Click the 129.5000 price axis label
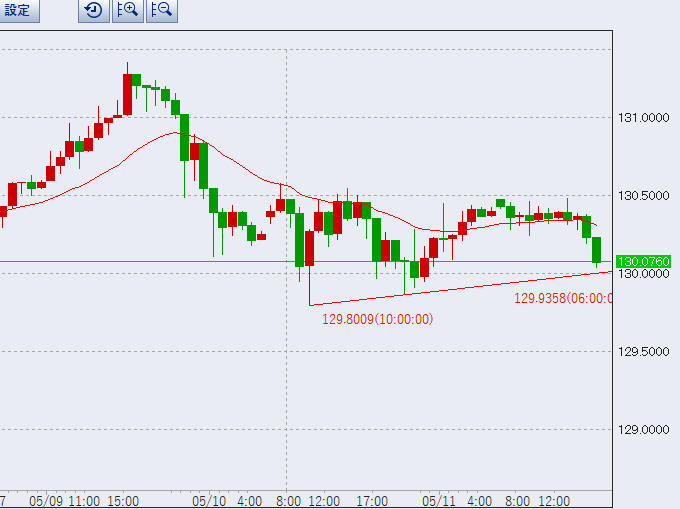This screenshot has width=680, height=509. click(x=643, y=352)
